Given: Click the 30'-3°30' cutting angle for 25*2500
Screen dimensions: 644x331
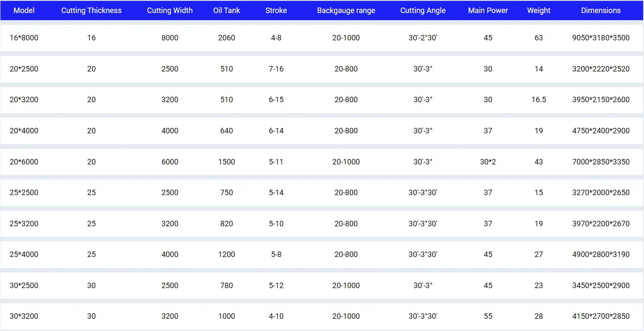Looking at the screenshot, I should point(423,193).
